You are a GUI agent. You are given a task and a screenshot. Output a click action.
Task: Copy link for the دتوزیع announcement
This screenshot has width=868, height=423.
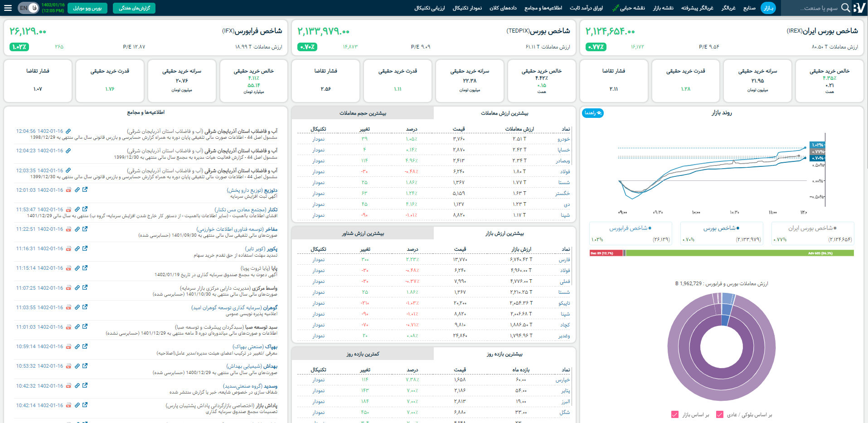(77, 190)
